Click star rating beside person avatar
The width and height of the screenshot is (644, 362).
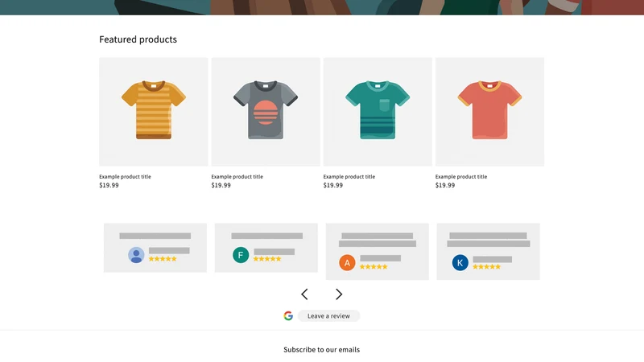point(163,259)
